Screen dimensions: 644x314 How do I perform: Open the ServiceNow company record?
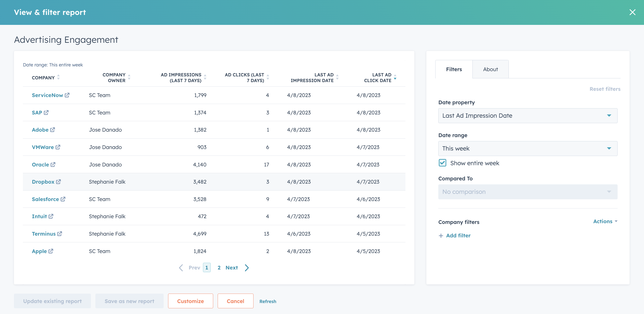[47, 95]
